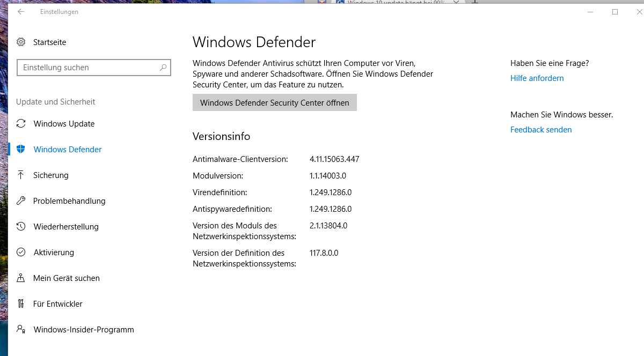Viewport: 644px width, 356px height.
Task: Select the value 2.1.13804.0
Action: [328, 226]
